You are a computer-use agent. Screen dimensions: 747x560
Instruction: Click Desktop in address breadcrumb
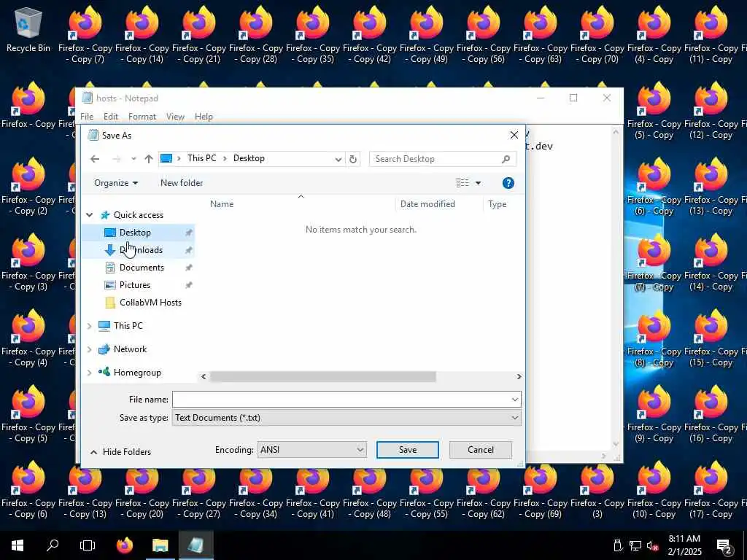click(249, 158)
